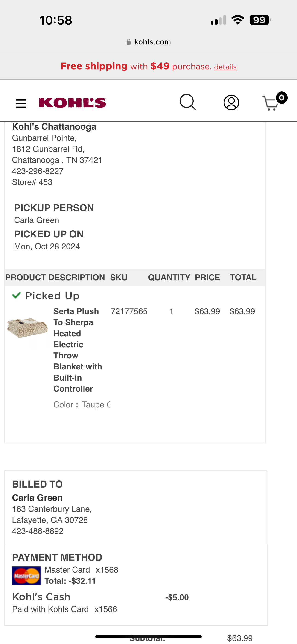The image size is (297, 644).
Task: Open the hamburger menu icon
Action: tap(21, 103)
